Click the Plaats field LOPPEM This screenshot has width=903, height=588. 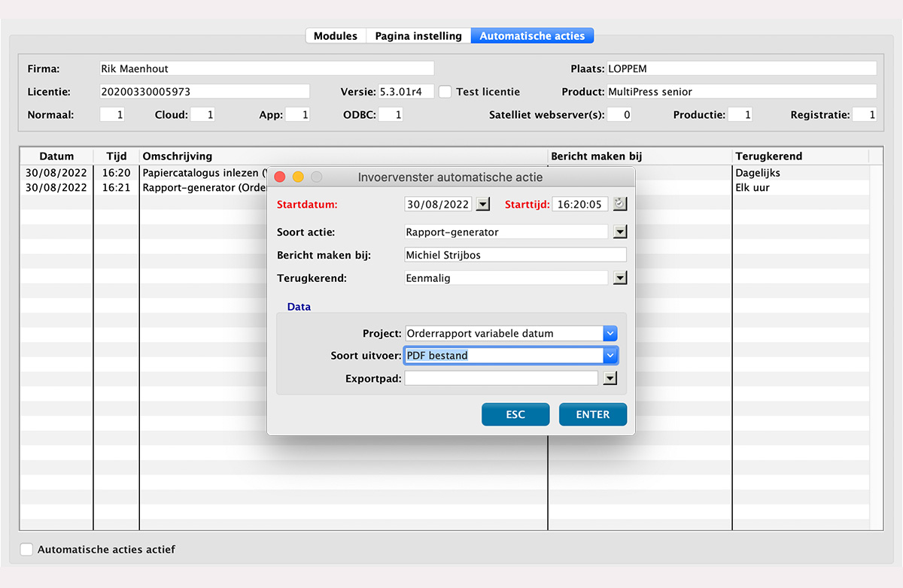click(741, 68)
